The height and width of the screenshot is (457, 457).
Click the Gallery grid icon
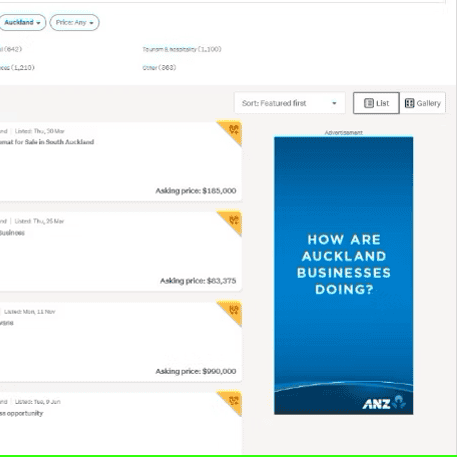click(x=409, y=103)
